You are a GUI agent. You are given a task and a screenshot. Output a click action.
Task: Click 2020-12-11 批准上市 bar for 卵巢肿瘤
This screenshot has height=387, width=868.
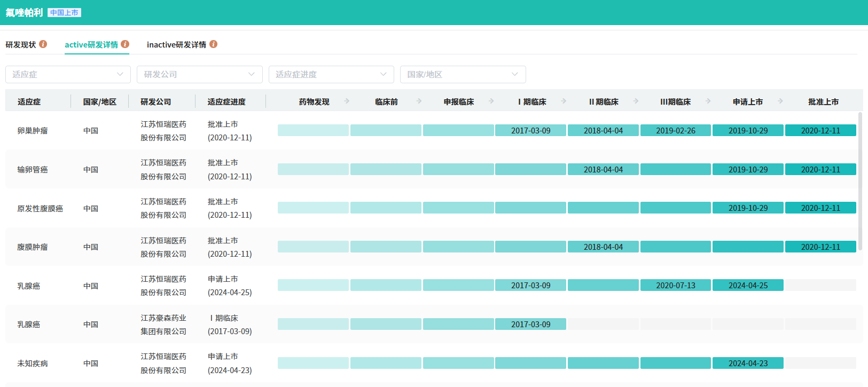820,130
